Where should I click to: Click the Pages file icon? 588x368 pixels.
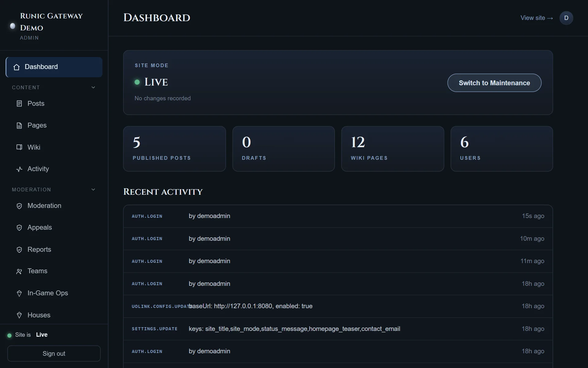click(19, 125)
